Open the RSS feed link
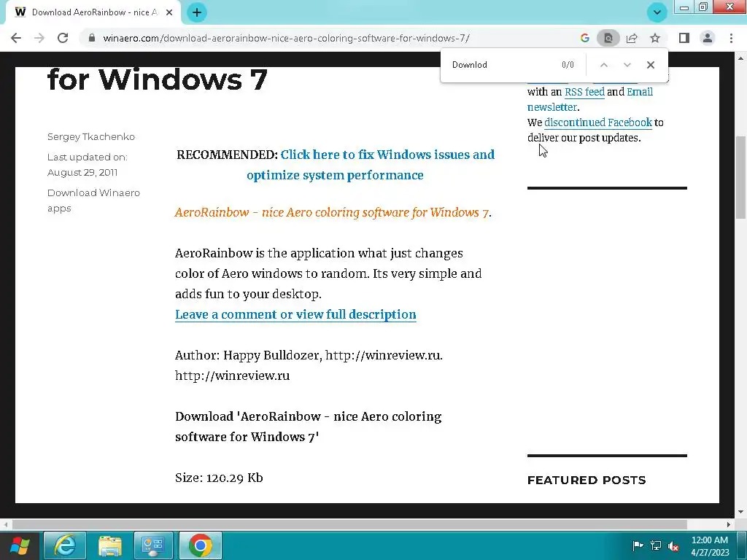The width and height of the screenshot is (747, 560). click(584, 92)
